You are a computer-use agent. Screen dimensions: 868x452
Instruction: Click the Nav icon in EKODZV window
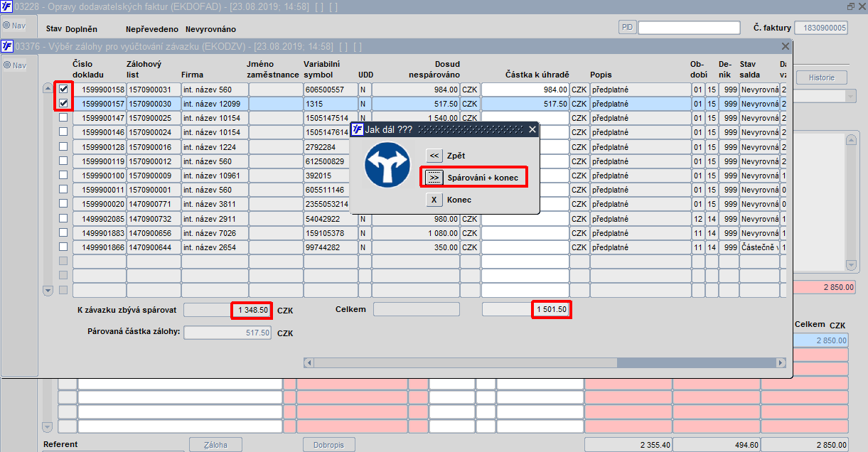coord(14,65)
